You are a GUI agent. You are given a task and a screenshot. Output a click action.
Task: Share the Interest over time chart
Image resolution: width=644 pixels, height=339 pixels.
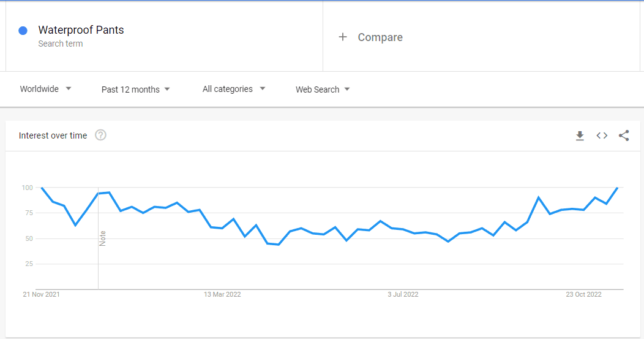tap(624, 135)
